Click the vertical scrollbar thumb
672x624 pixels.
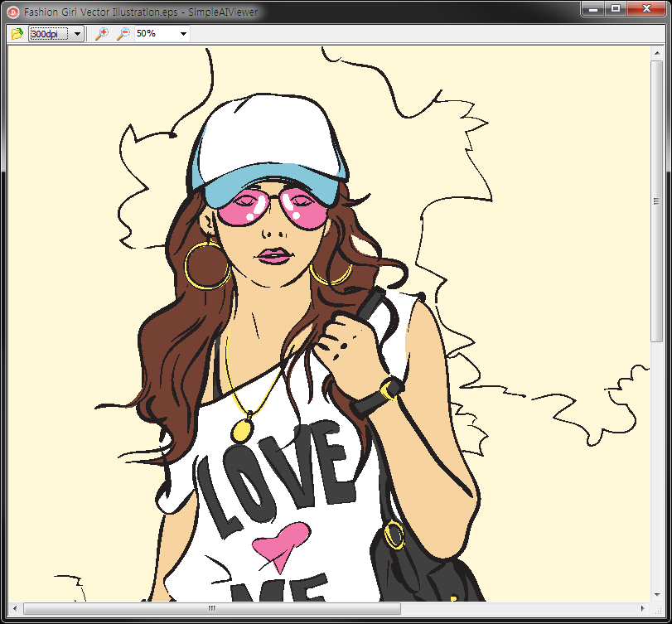657,199
